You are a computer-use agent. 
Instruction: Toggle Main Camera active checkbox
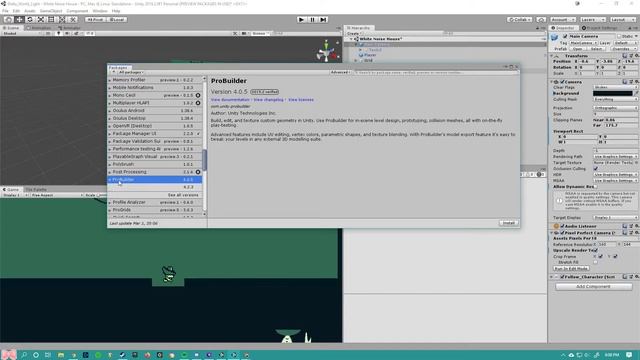tap(565, 36)
